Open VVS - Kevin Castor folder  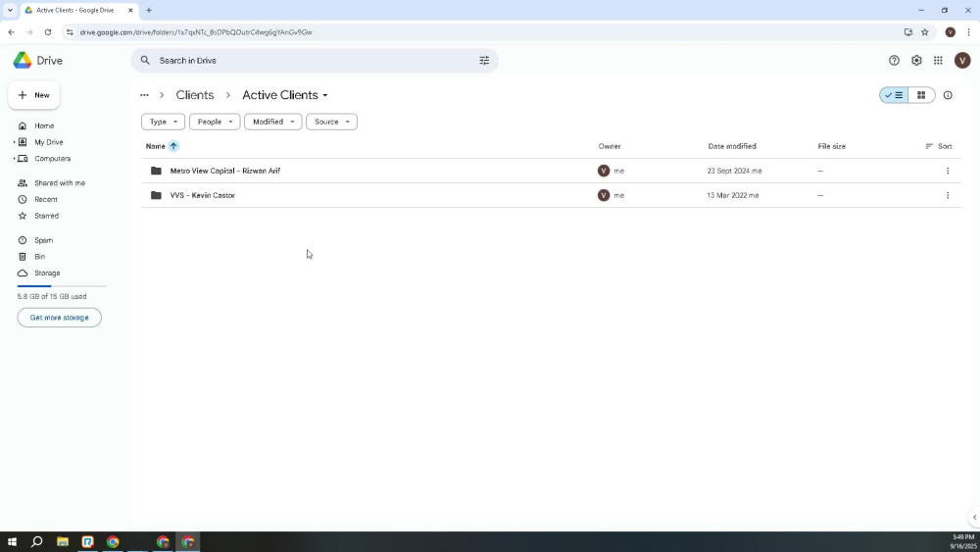click(x=203, y=195)
